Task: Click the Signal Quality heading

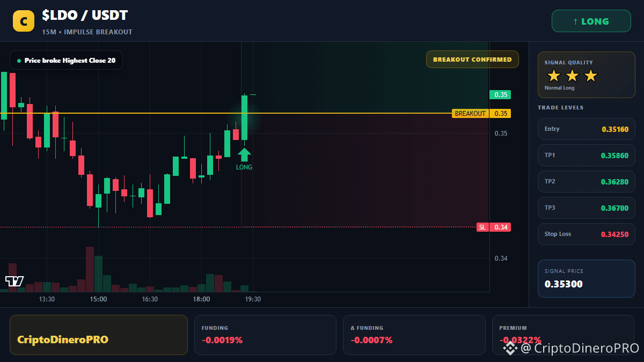Action: tap(569, 63)
